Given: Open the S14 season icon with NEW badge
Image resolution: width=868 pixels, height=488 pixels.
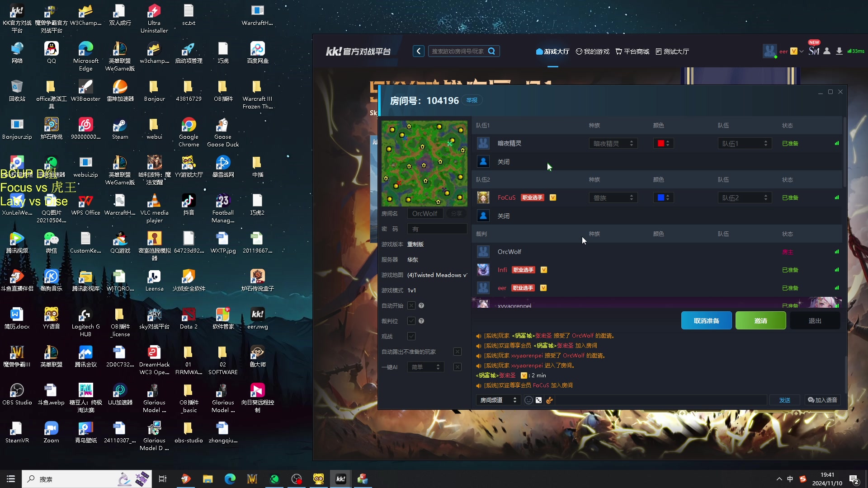Looking at the screenshot, I should [814, 51].
